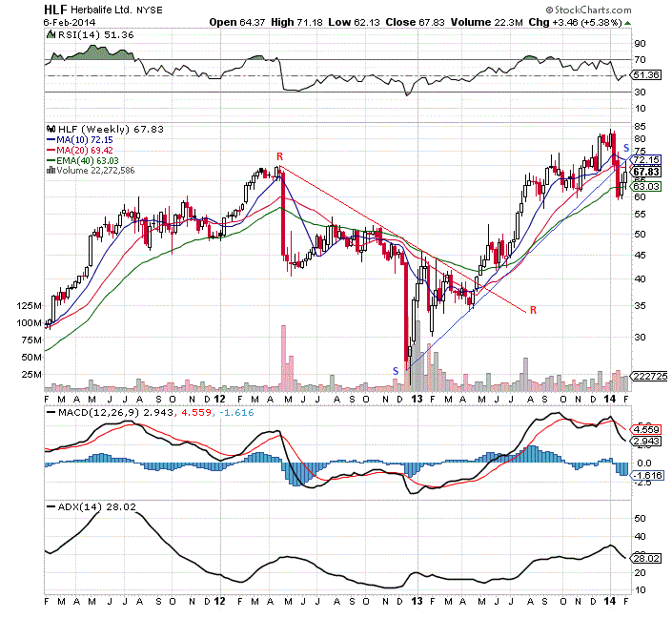Click the 72.15 price tag on right axis
Viewport: 672px width, 618px height.
point(645,160)
